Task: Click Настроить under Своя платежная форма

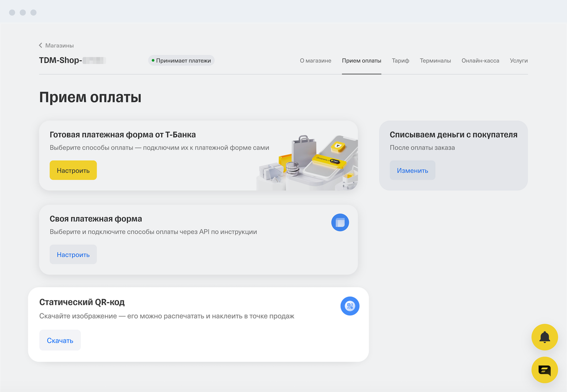Action: (x=73, y=254)
